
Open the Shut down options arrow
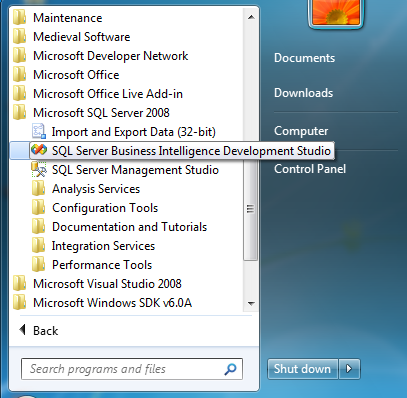(349, 369)
